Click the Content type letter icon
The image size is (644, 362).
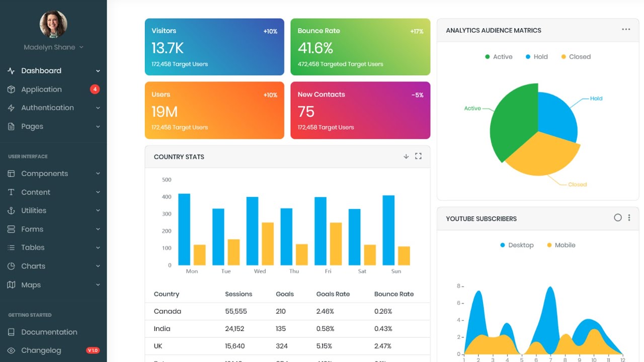tap(11, 192)
